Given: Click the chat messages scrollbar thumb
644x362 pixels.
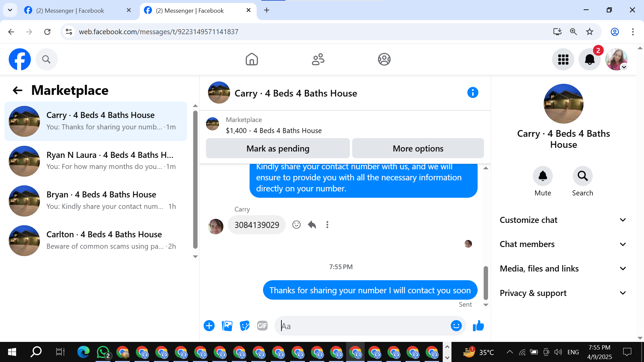Looking at the screenshot, I should [486, 283].
